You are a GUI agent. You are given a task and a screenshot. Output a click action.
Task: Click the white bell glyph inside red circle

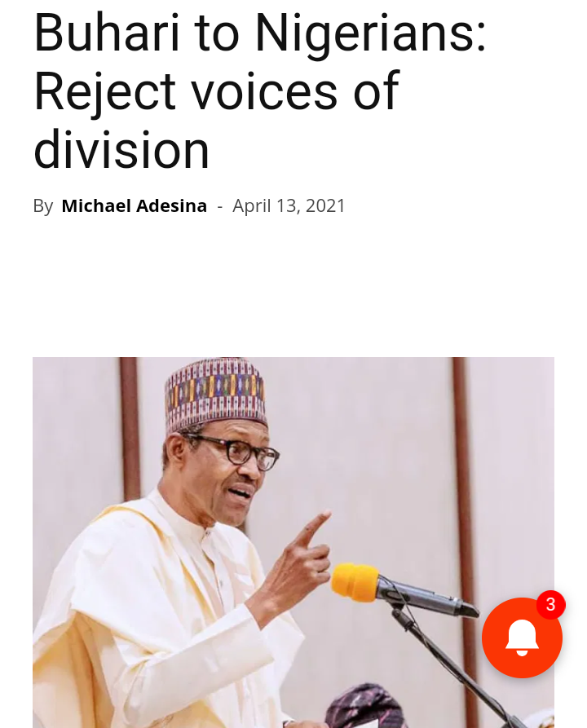click(x=522, y=638)
